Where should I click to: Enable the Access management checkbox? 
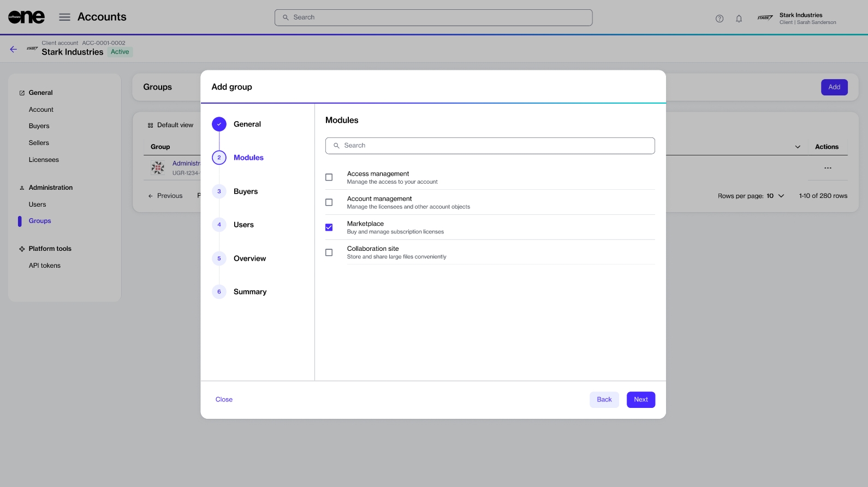coord(329,177)
